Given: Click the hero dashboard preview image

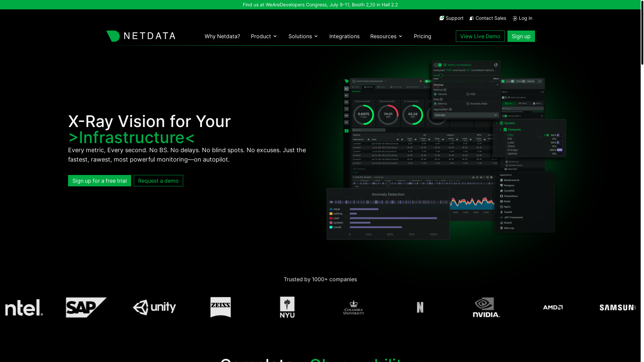Looking at the screenshot, I should coord(446,150).
